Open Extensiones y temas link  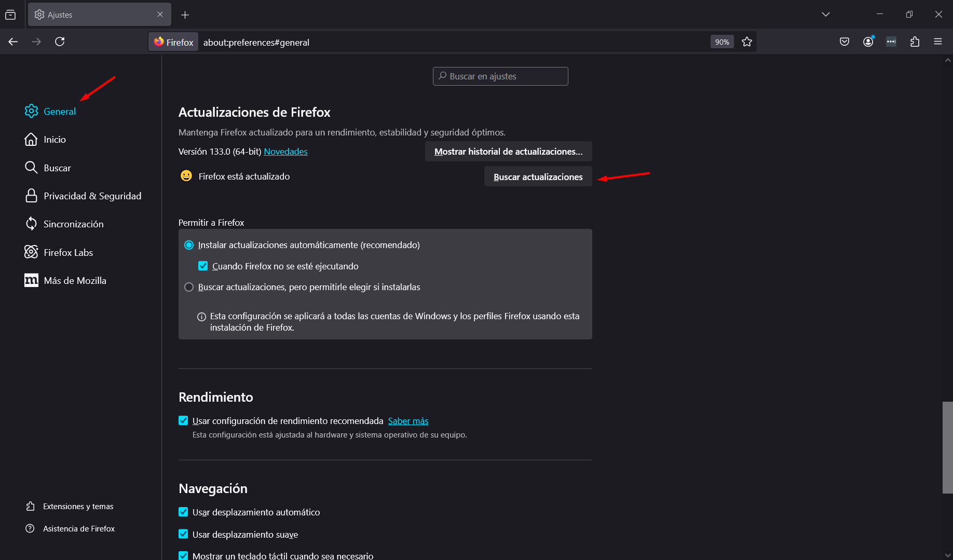coord(70,506)
